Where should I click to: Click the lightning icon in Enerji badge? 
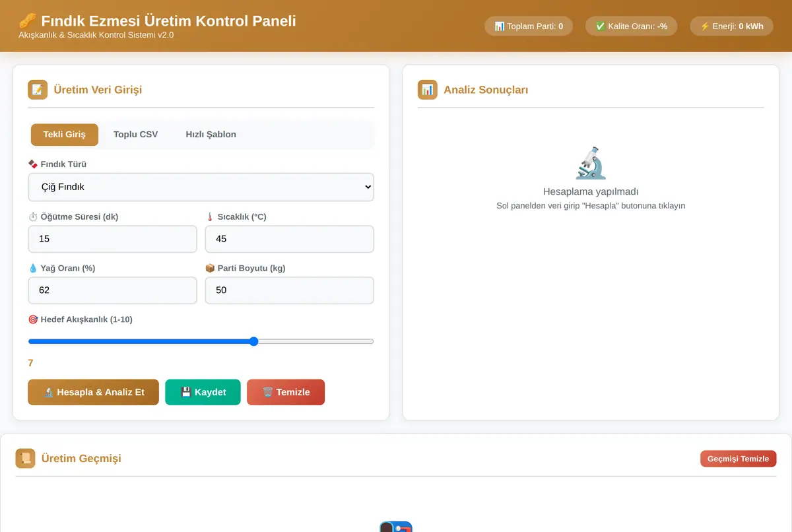(705, 26)
